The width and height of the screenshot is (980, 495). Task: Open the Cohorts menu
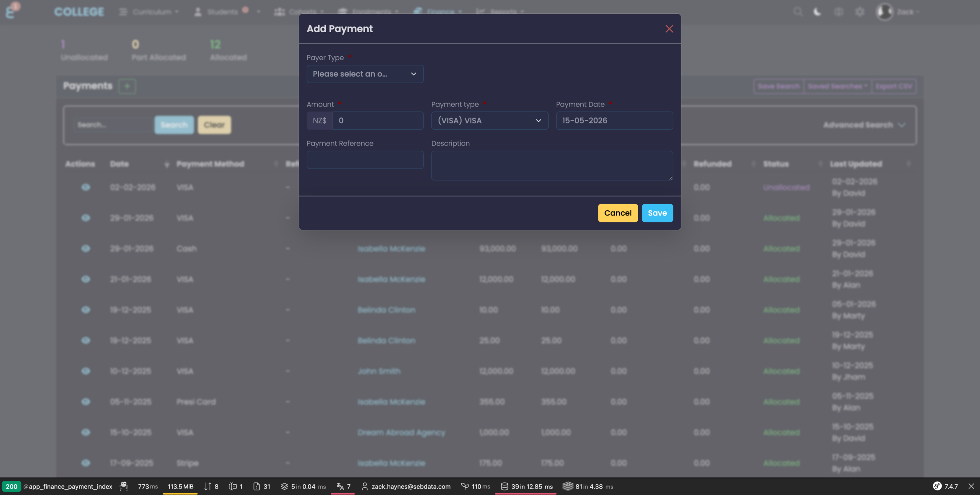point(299,12)
